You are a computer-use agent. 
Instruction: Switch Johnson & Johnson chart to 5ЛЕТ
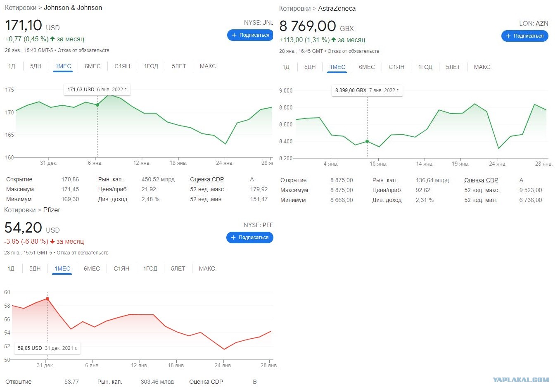click(x=179, y=66)
